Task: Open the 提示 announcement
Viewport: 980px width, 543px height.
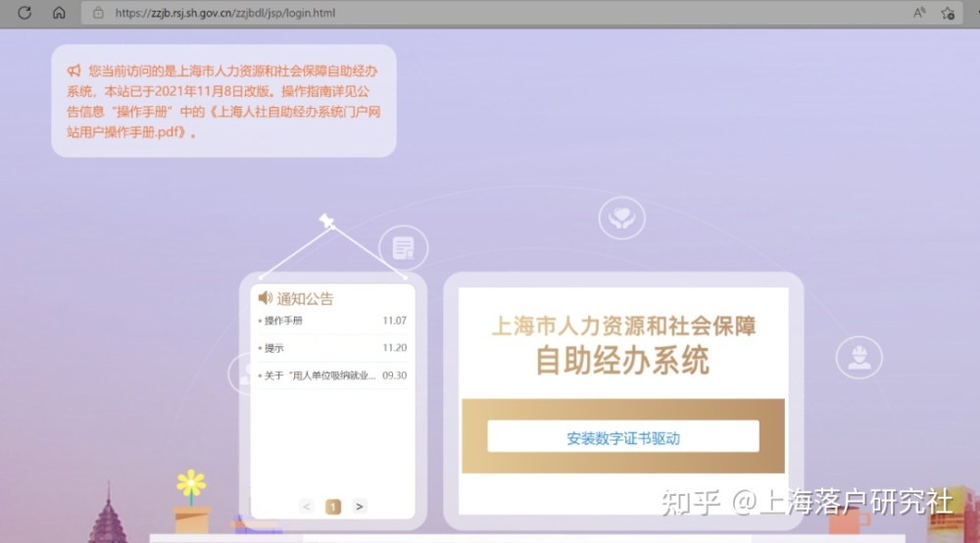Action: pos(273,348)
